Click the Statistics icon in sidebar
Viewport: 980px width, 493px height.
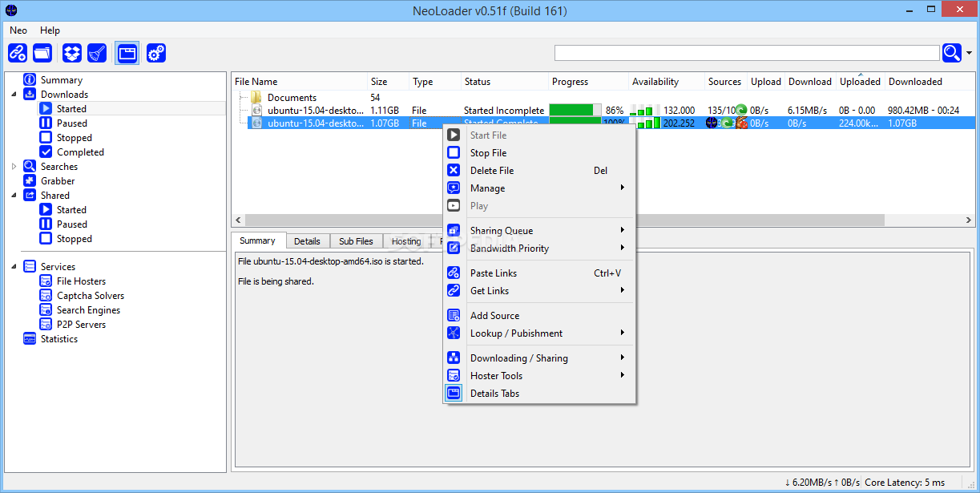click(30, 339)
